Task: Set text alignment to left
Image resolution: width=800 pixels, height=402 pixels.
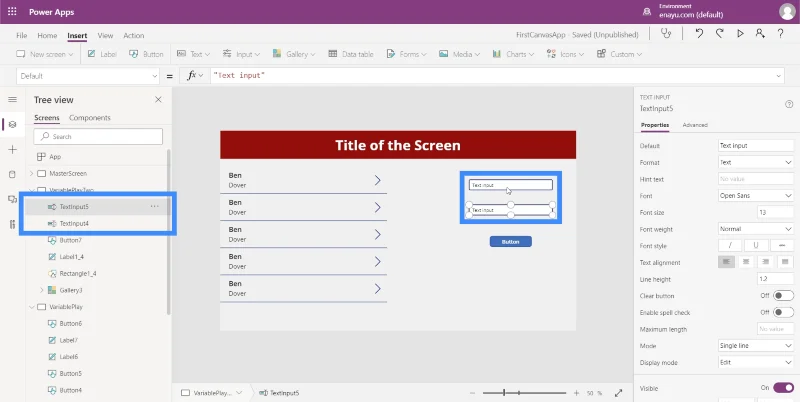Action: point(727,262)
